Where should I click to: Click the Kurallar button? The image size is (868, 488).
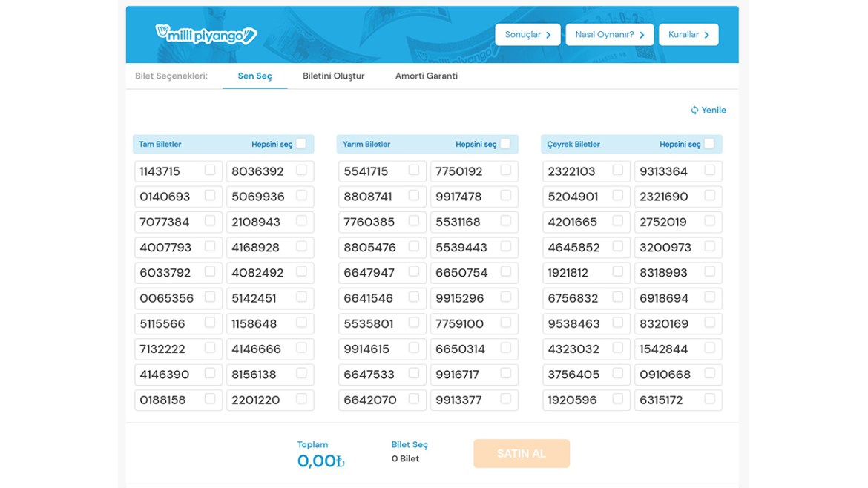pos(688,35)
